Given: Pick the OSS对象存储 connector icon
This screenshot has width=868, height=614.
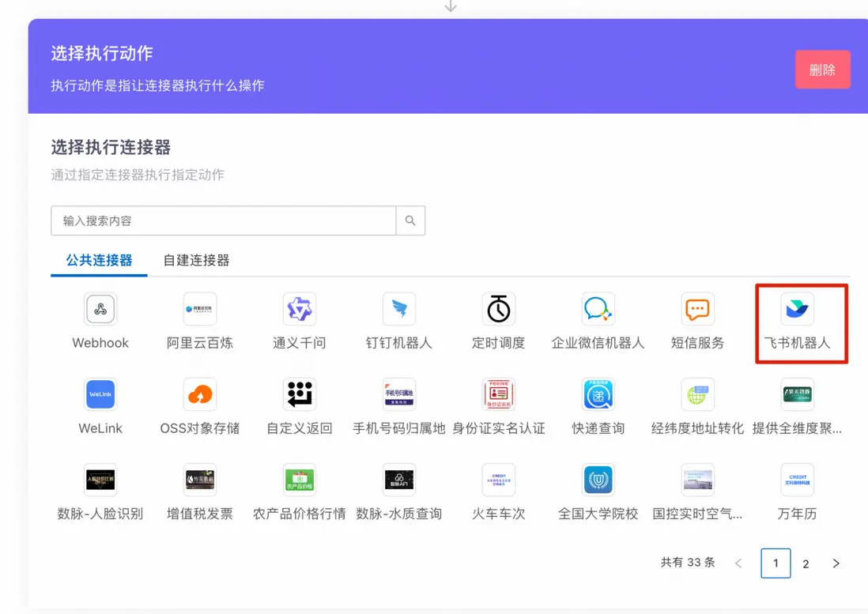Looking at the screenshot, I should (200, 394).
